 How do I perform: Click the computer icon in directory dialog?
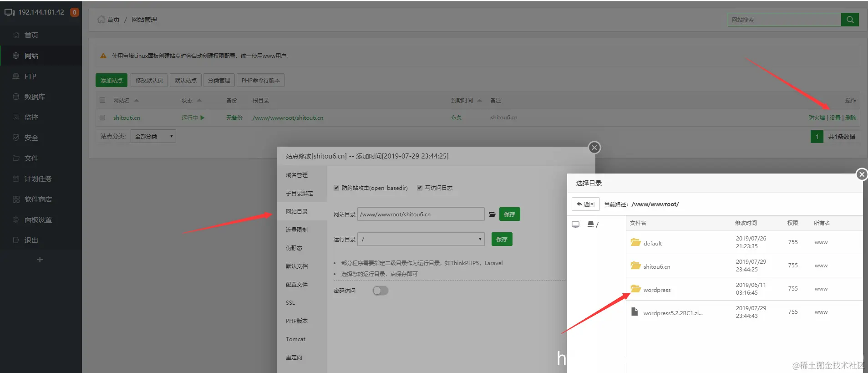(x=576, y=225)
